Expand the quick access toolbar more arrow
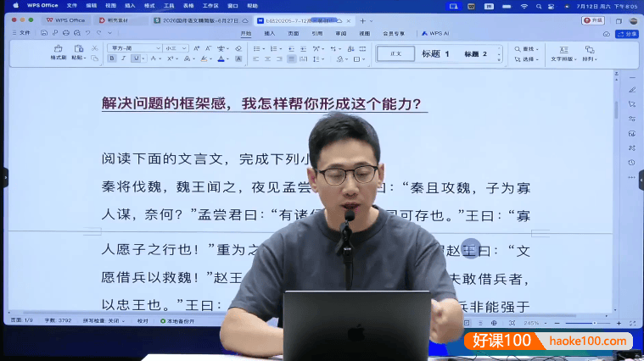Viewport: 644px width, 361px height. [x=109, y=33]
